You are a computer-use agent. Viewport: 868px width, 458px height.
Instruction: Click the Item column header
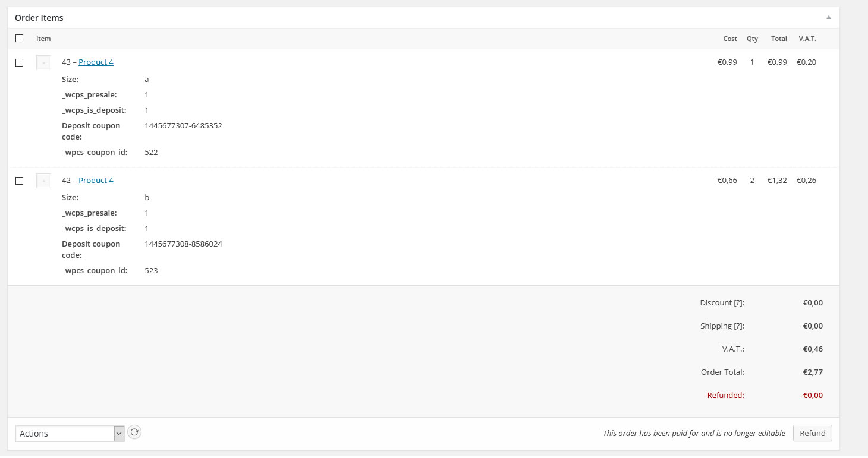43,39
